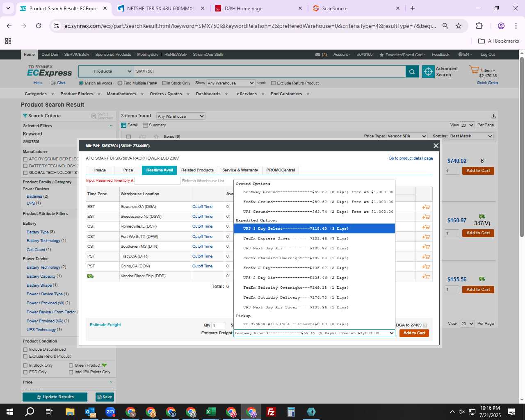Image resolution: width=525 pixels, height=420 pixels.
Task: Check BATTERY TECHNOLOGY manufacturer filter
Action: (x=25, y=166)
